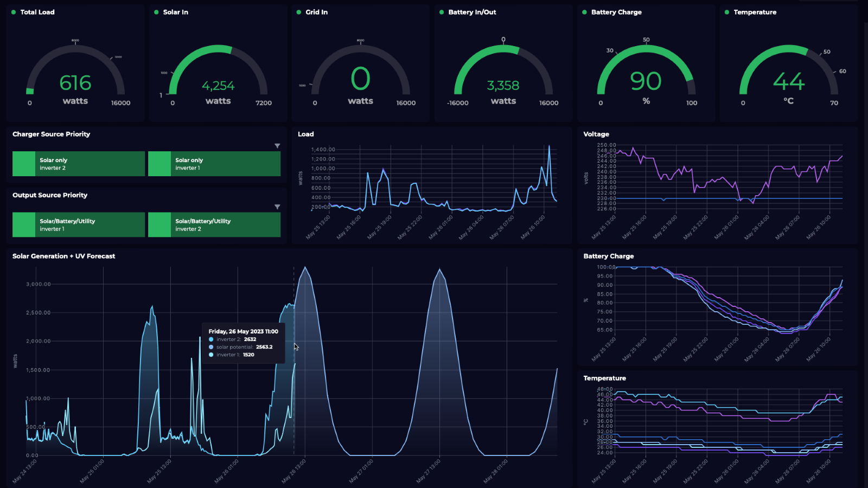Screen dimensions: 868x488
Task: Toggle the Solar only cell for inverter 2
Action: [78, 163]
